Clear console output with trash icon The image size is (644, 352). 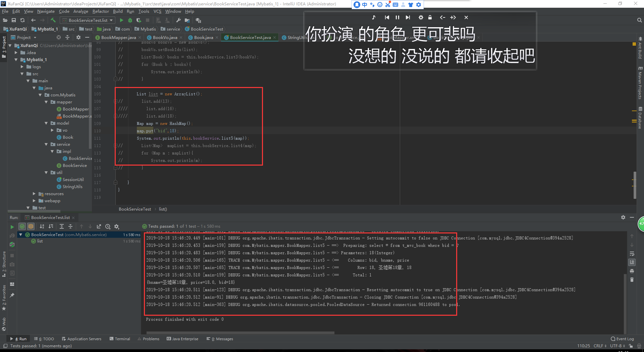coord(632,279)
